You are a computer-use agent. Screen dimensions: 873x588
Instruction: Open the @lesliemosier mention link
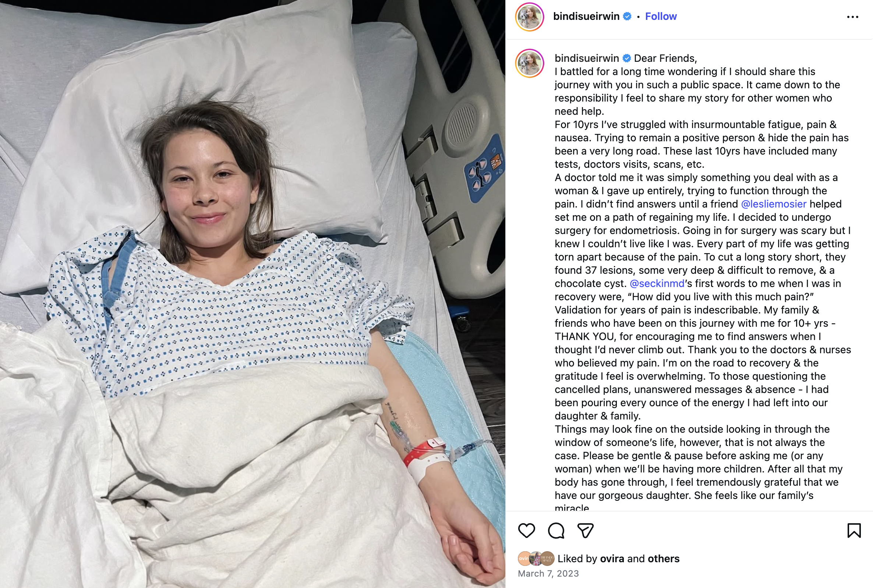[774, 204]
